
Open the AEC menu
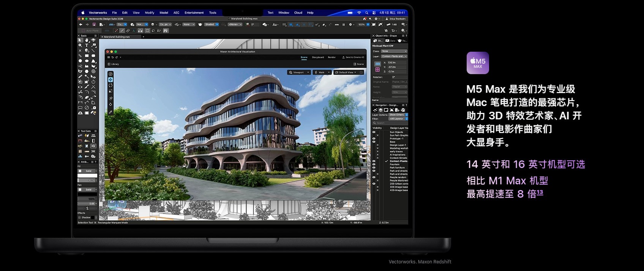[x=176, y=13]
